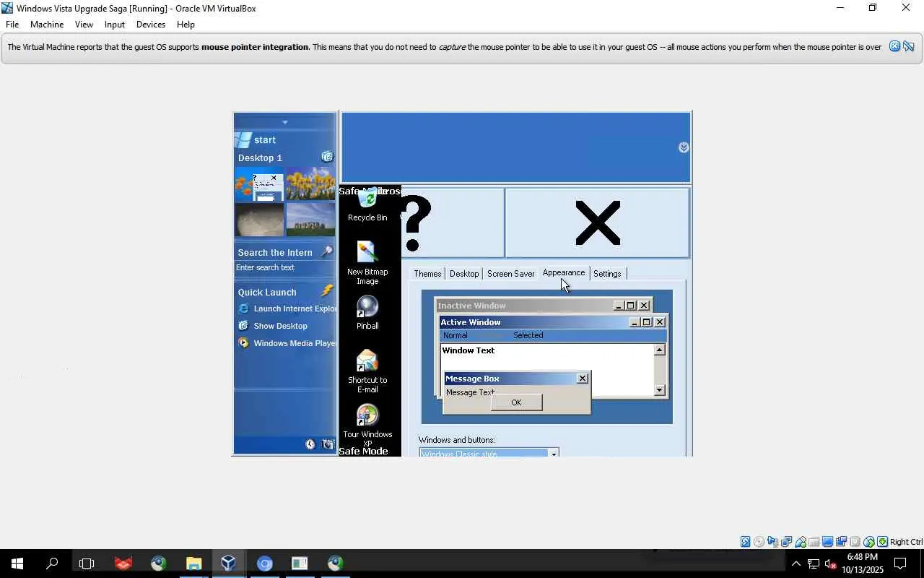
Task: Show hidden icons in host system tray
Action: pos(796,564)
